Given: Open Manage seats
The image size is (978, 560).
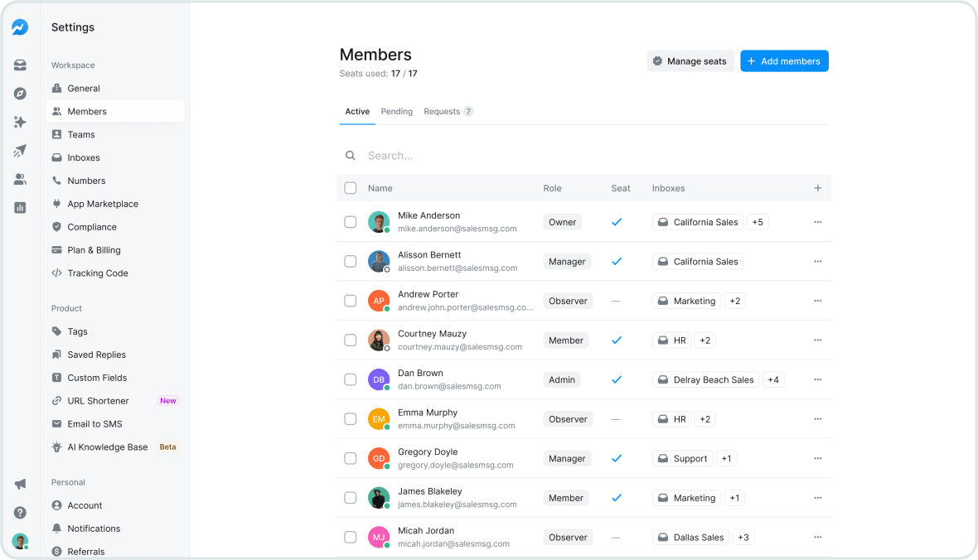Looking at the screenshot, I should [x=690, y=60].
